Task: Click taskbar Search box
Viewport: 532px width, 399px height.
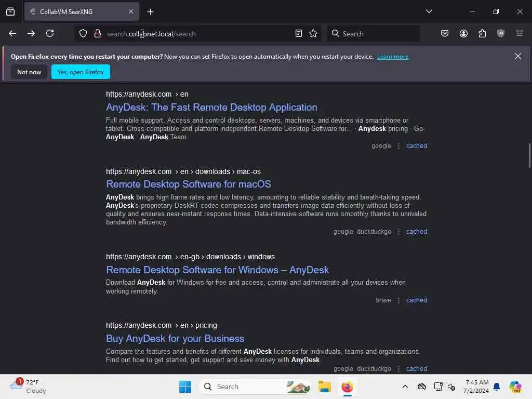Action: pos(255,387)
